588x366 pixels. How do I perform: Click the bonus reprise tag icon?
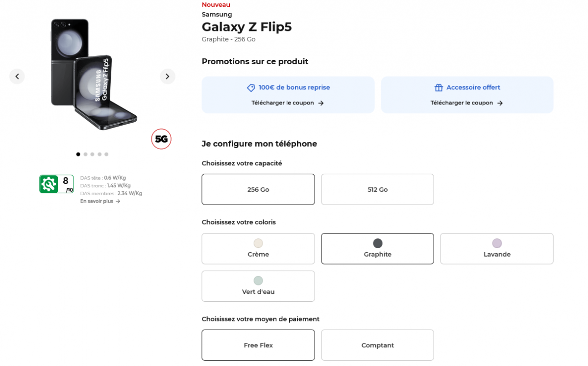pos(251,88)
